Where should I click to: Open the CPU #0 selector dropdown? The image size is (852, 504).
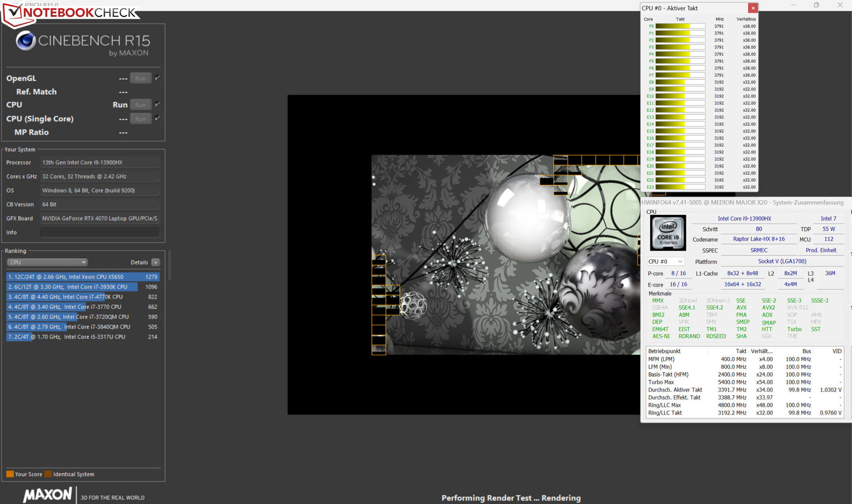click(x=666, y=262)
